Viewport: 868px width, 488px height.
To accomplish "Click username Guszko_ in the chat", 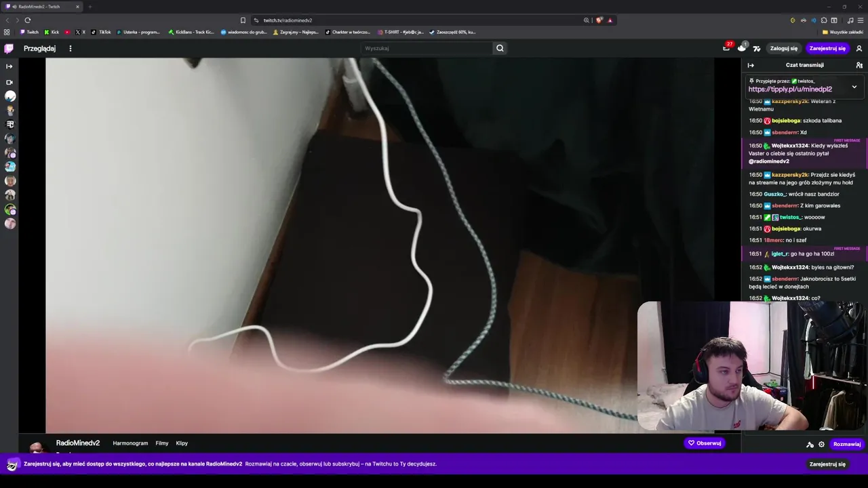I will pos(774,195).
